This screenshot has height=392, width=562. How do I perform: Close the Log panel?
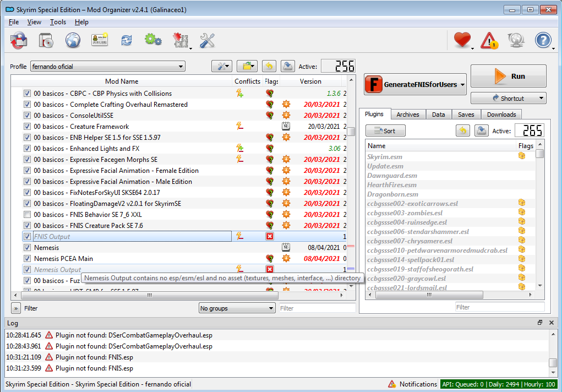(552, 323)
